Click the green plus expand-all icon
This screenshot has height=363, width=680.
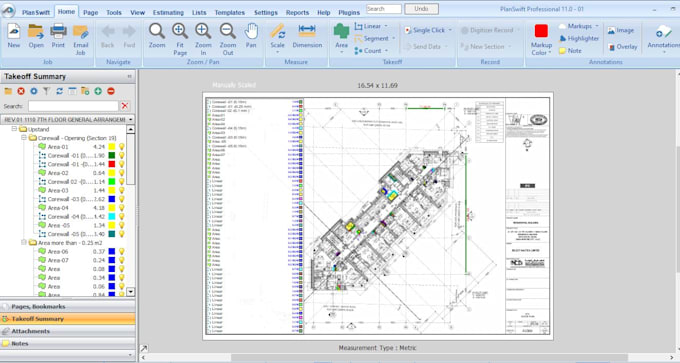pos(98,91)
